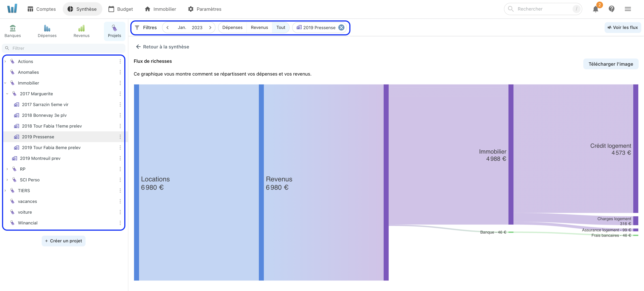Click the Banques icon in sidebar
Image resolution: width=644 pixels, height=291 pixels.
coord(13,31)
